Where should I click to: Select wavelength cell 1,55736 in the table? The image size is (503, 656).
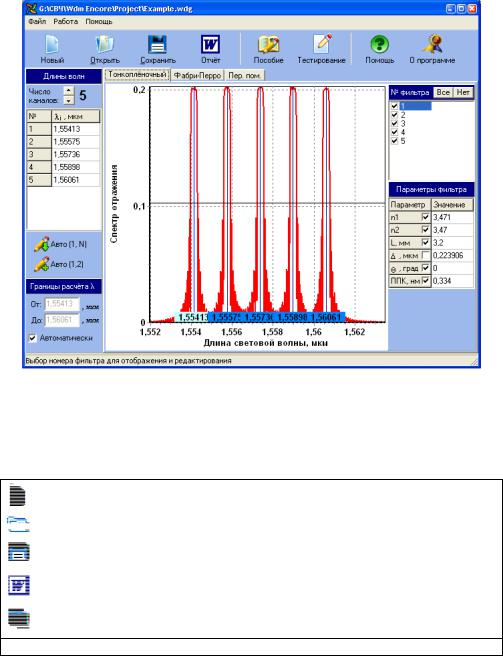point(76,154)
